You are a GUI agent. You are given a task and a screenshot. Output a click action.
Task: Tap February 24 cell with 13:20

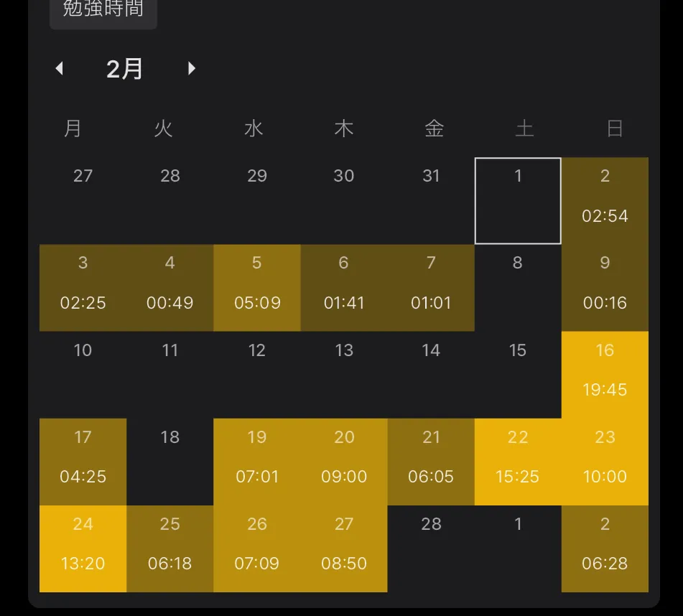[83, 549]
